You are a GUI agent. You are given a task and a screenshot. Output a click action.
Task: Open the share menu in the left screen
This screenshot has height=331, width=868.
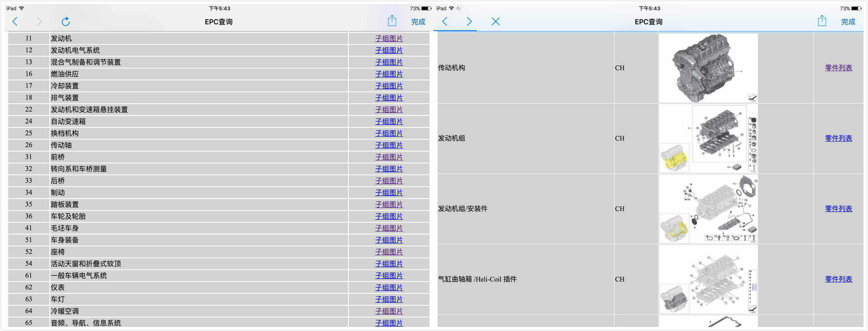pyautogui.click(x=392, y=21)
